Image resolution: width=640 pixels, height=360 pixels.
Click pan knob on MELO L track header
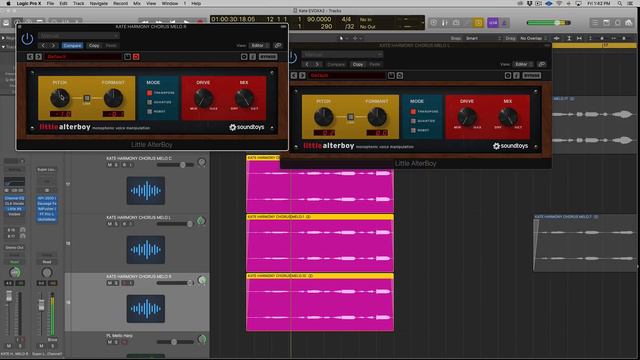pyautogui.click(x=201, y=221)
